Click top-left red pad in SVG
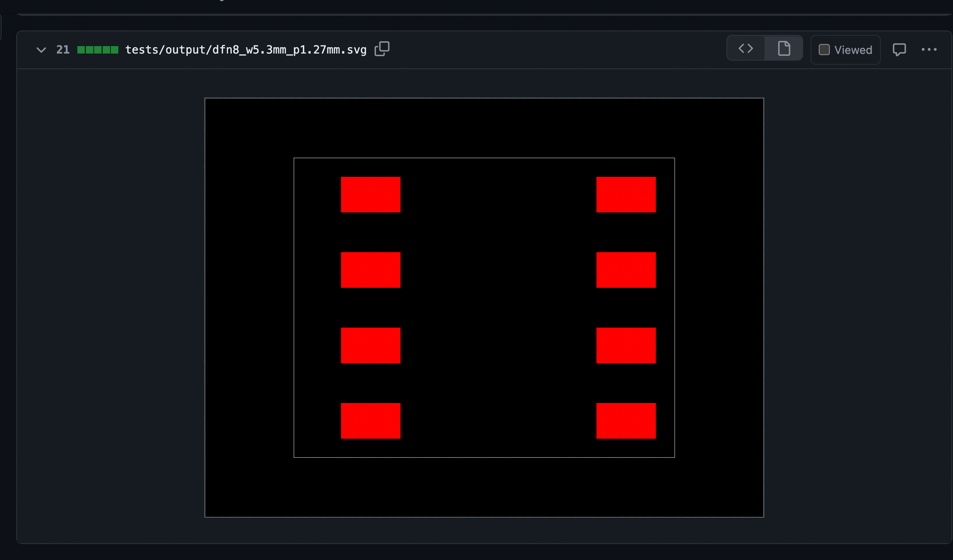This screenshot has width=953, height=560. coord(370,194)
